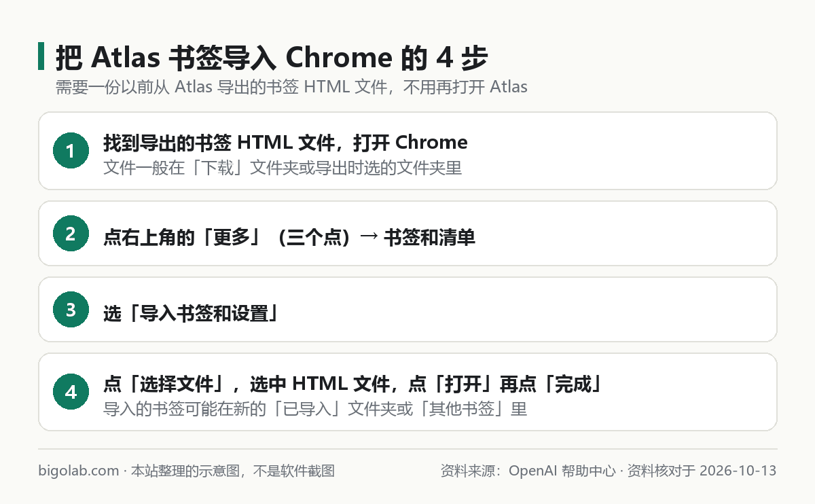This screenshot has height=504, width=815.
Task: Click the date text 资料核对于 2026-10-13
Action: click(702, 471)
